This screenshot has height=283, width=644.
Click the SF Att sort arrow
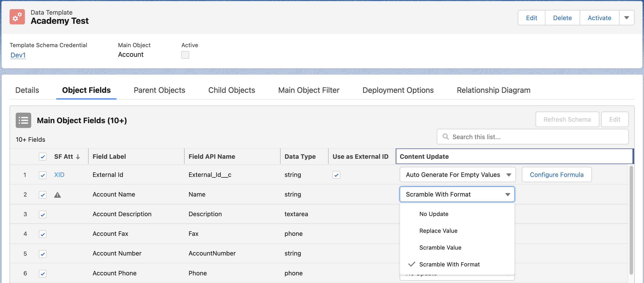pyautogui.click(x=78, y=157)
